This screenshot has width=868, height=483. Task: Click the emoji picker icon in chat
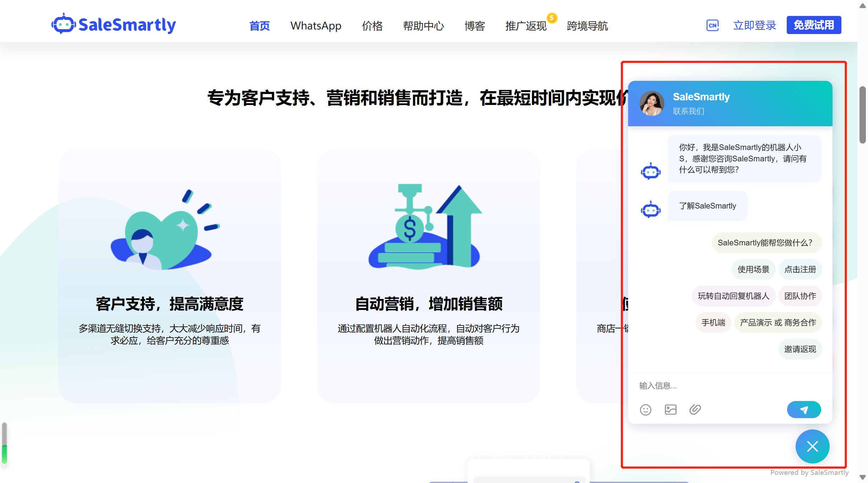(645, 410)
